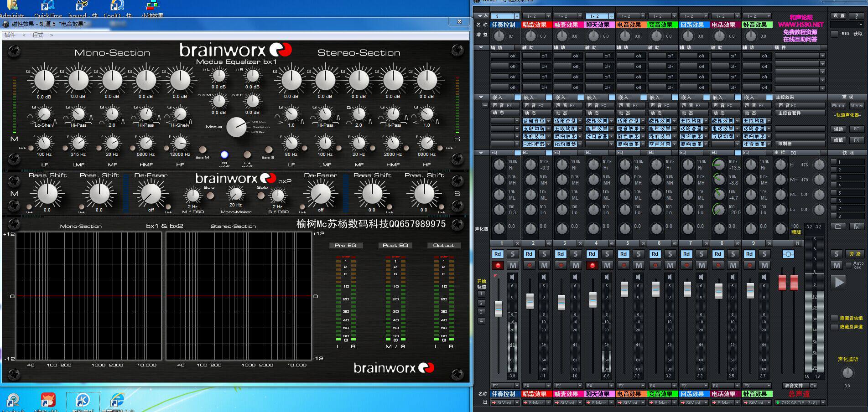
Task: Open the 程式 menu in plugin window
Action: point(38,35)
